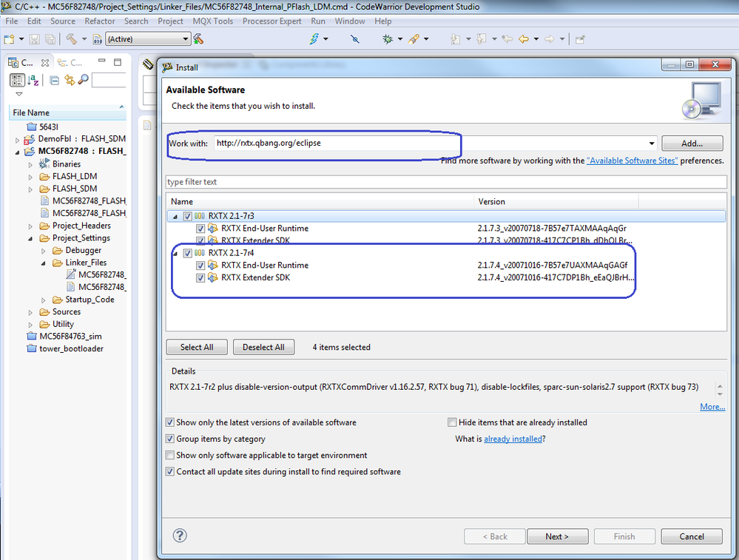
Task: Click hammer icon right of Active combo
Action: [198, 38]
